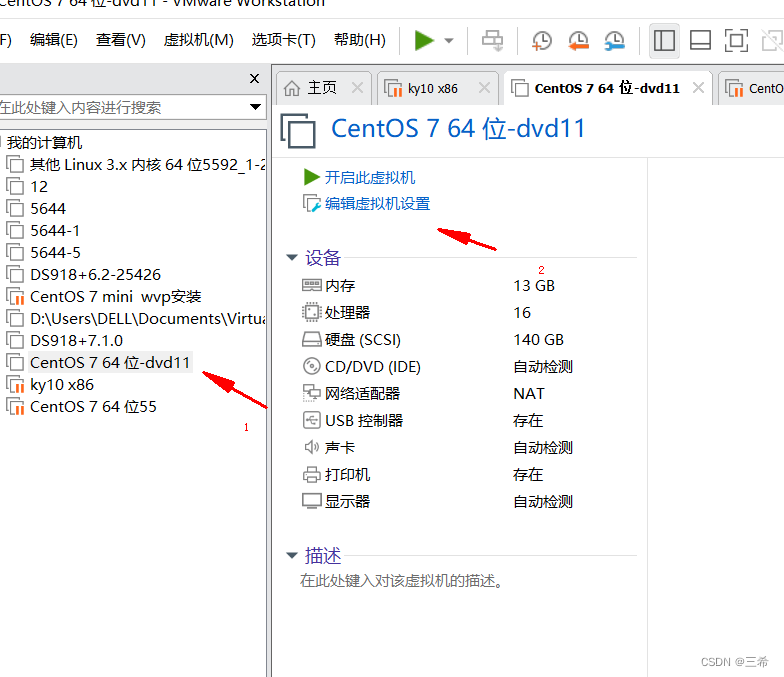The width and height of the screenshot is (784, 677).
Task: Click the green power-on play toolbar icon
Action: point(424,40)
